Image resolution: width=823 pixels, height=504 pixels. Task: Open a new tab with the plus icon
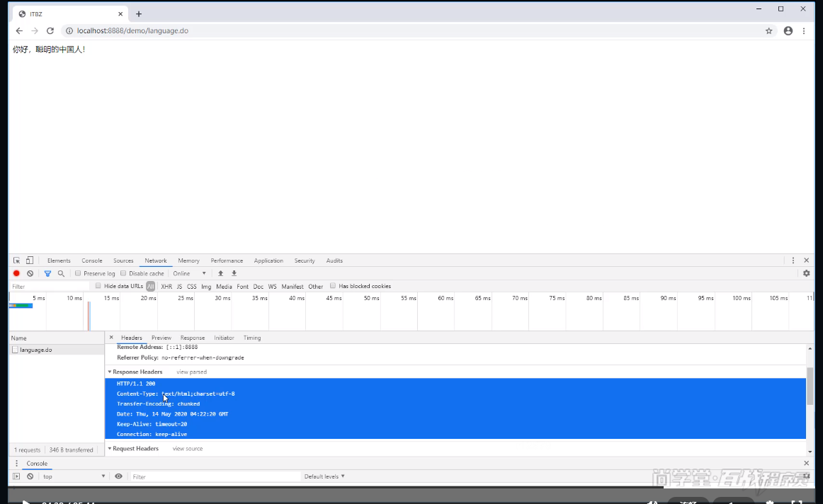pos(139,14)
